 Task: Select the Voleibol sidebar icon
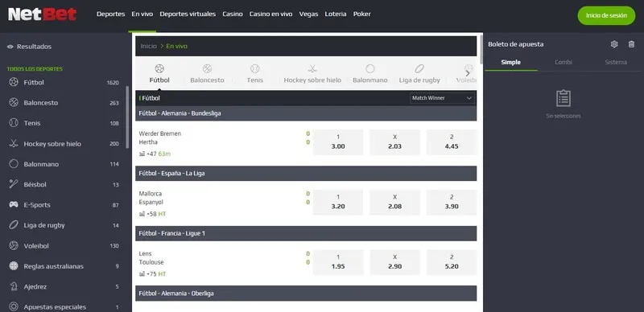(14, 245)
